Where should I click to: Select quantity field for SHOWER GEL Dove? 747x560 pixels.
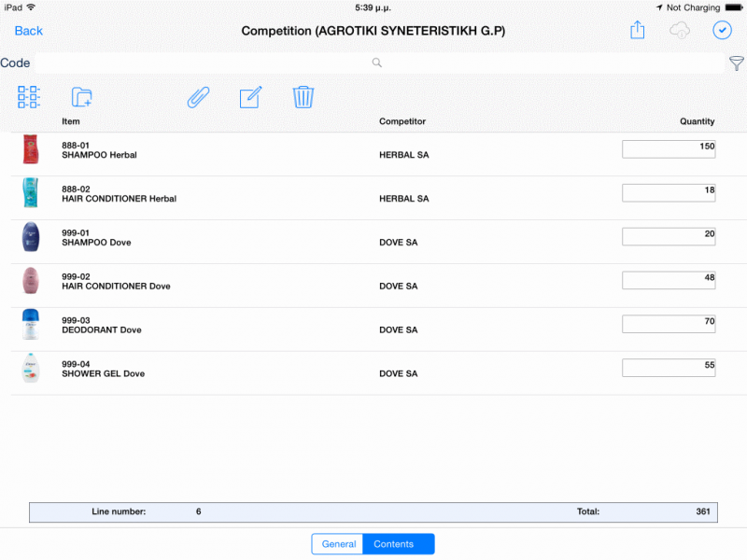[669, 368]
